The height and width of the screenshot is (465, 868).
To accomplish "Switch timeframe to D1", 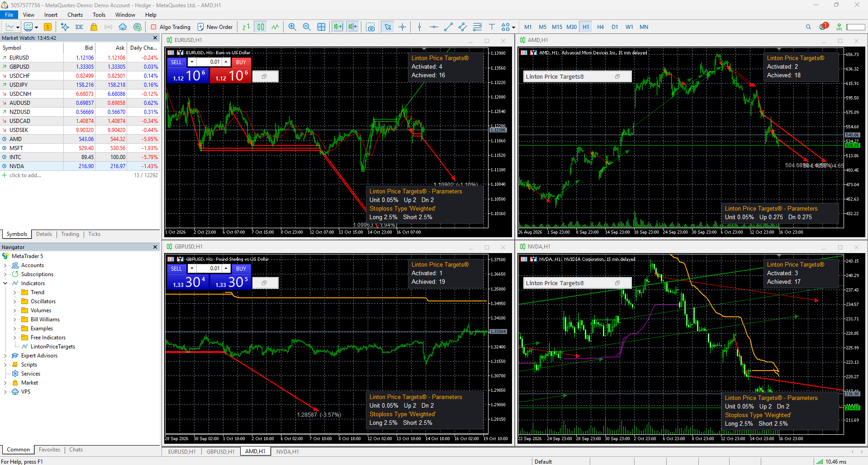I will click(615, 27).
